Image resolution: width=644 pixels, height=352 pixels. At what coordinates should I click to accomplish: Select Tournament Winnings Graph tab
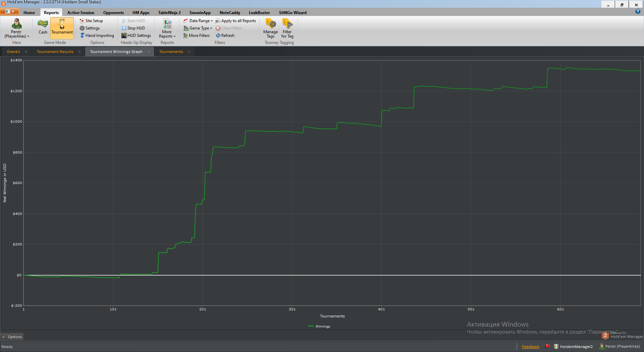(116, 52)
